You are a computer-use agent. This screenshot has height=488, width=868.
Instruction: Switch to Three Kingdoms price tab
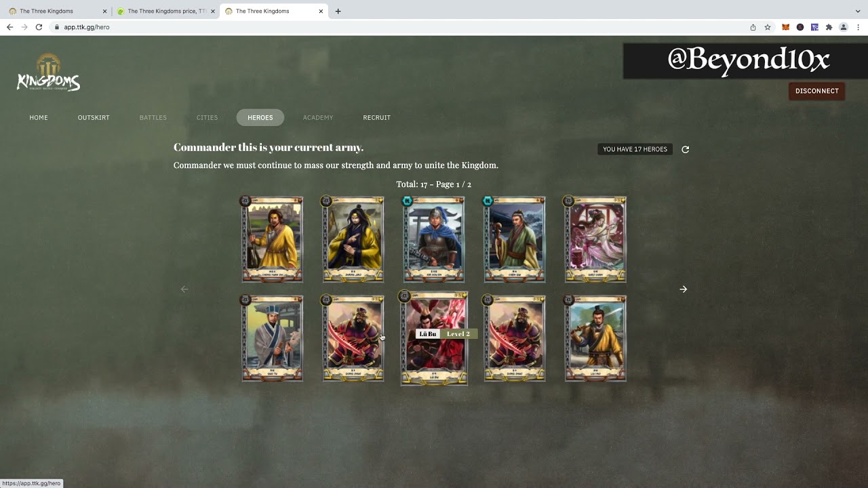[x=165, y=11]
